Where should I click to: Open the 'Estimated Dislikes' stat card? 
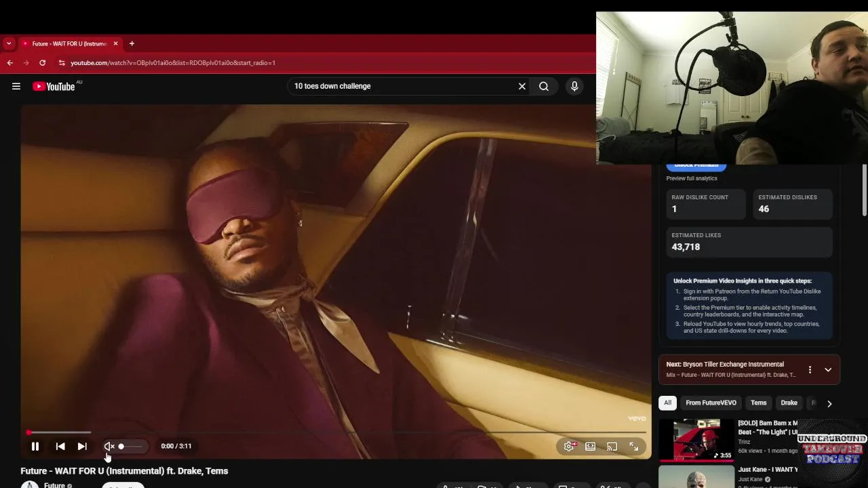click(793, 204)
